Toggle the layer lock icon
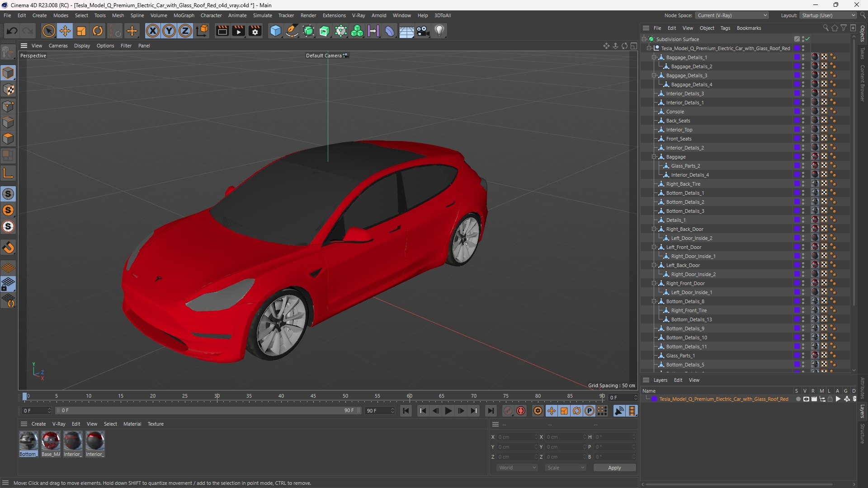 tap(830, 399)
